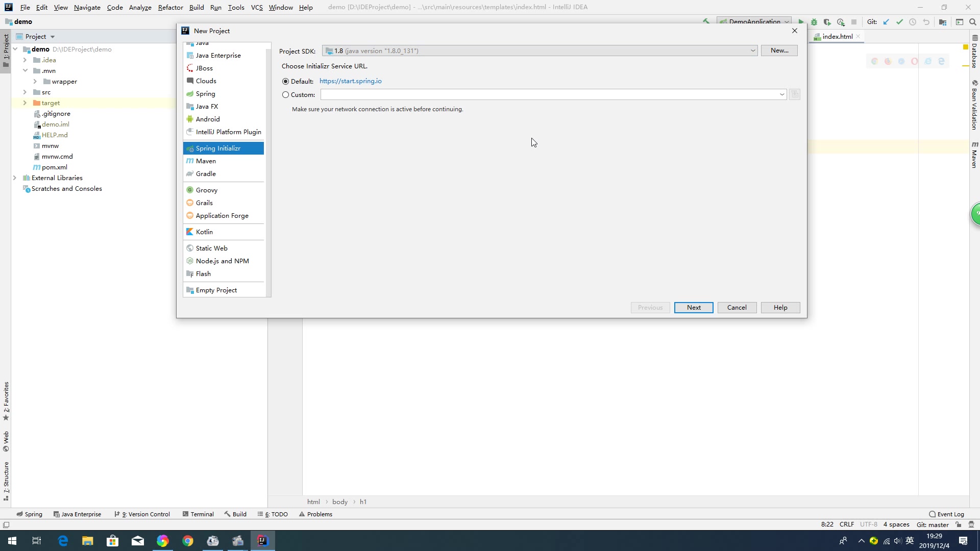Open the start.spring.io link
980x551 pixels.
tap(350, 81)
